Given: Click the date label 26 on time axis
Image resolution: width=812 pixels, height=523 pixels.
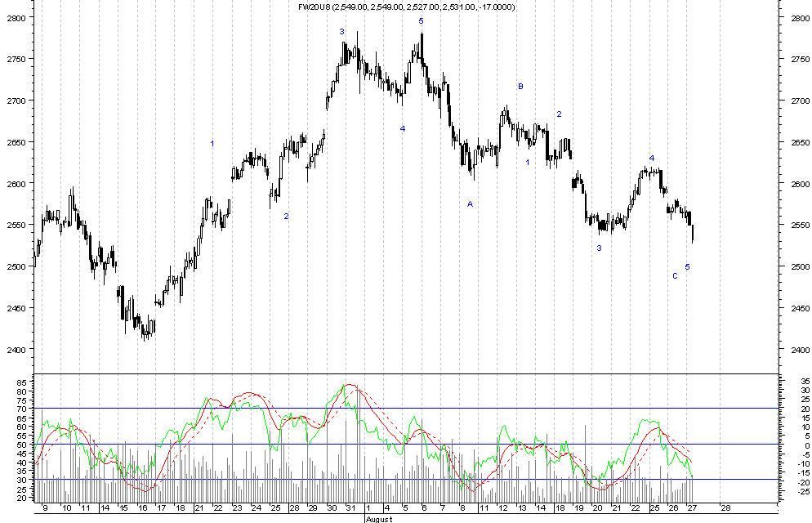Looking at the screenshot, I should coord(673,508).
